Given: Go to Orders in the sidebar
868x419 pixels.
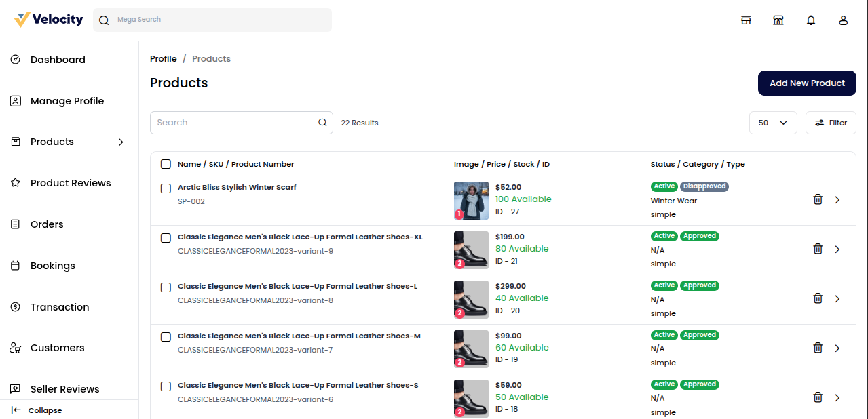Looking at the screenshot, I should [47, 224].
